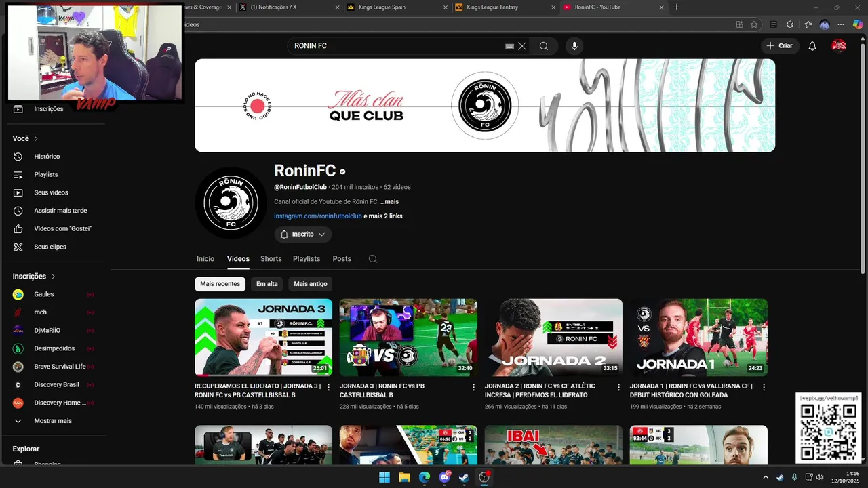Switch to the Notificações / X browser tab
The width and height of the screenshot is (868, 488).
288,7
